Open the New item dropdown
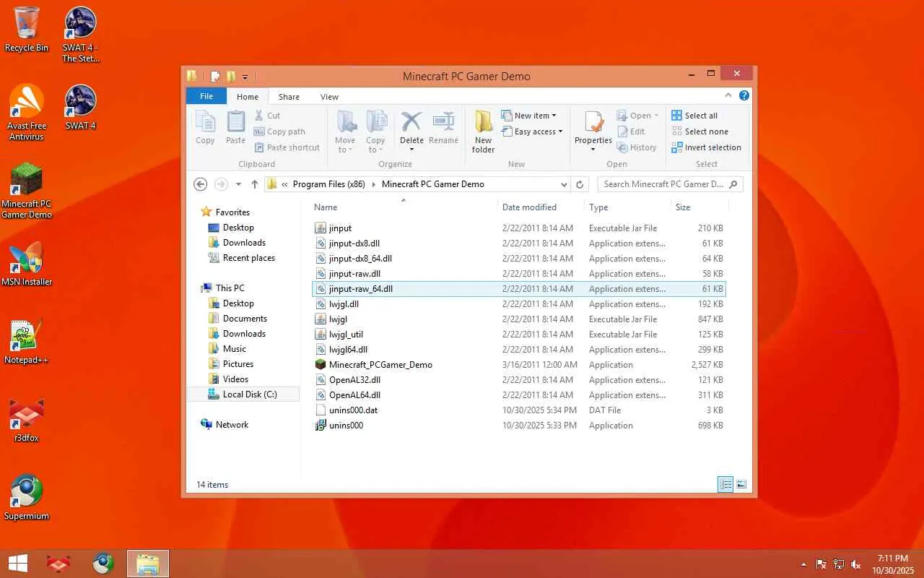 click(529, 116)
